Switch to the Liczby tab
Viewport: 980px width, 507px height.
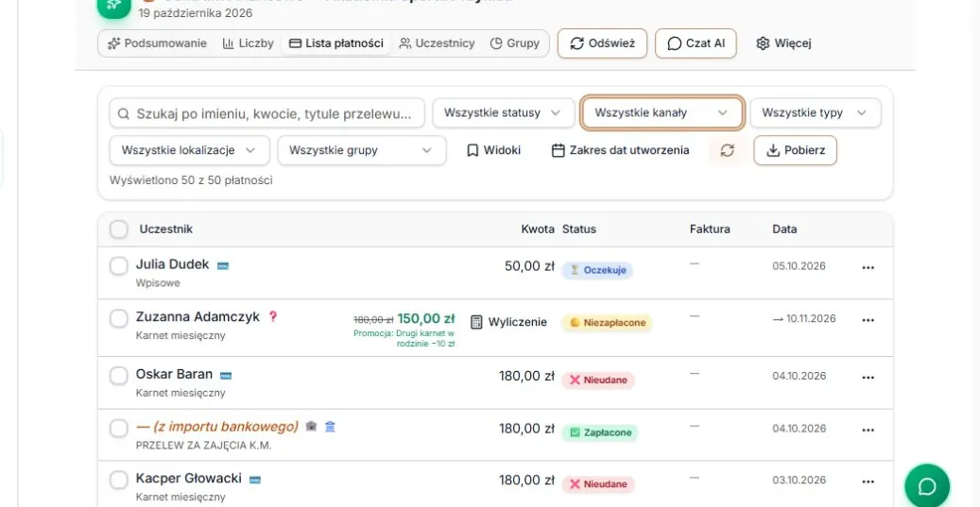pyautogui.click(x=249, y=43)
